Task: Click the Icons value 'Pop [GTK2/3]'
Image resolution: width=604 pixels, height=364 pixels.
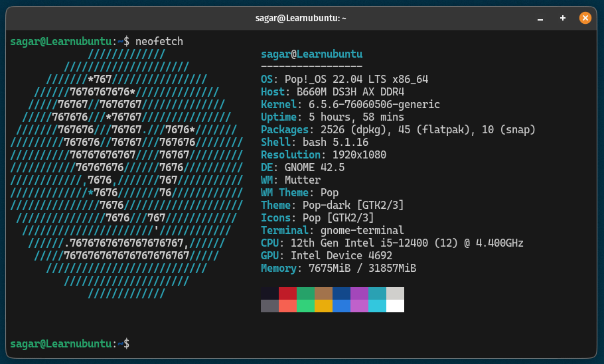Action: pos(339,217)
